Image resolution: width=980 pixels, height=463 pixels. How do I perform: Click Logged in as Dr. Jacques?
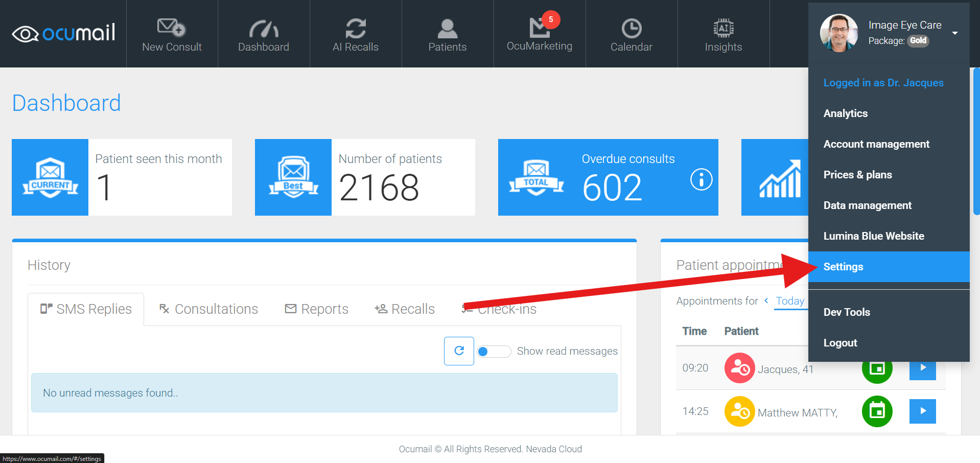(883, 83)
